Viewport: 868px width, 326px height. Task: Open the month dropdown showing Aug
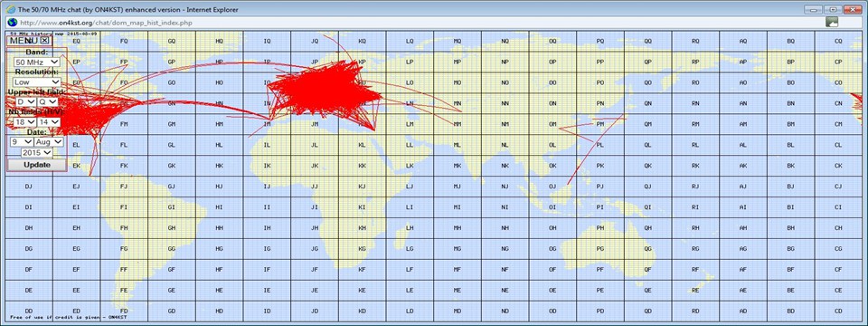click(x=49, y=142)
